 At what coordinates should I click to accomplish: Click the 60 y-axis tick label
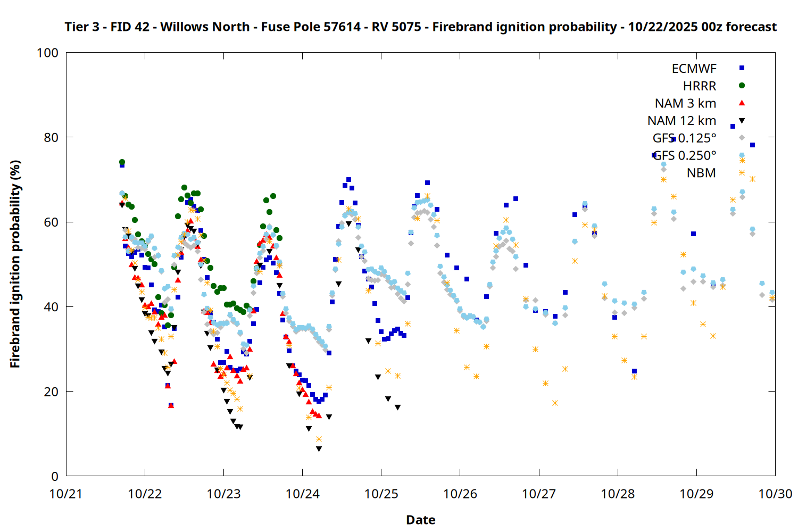[51, 222]
